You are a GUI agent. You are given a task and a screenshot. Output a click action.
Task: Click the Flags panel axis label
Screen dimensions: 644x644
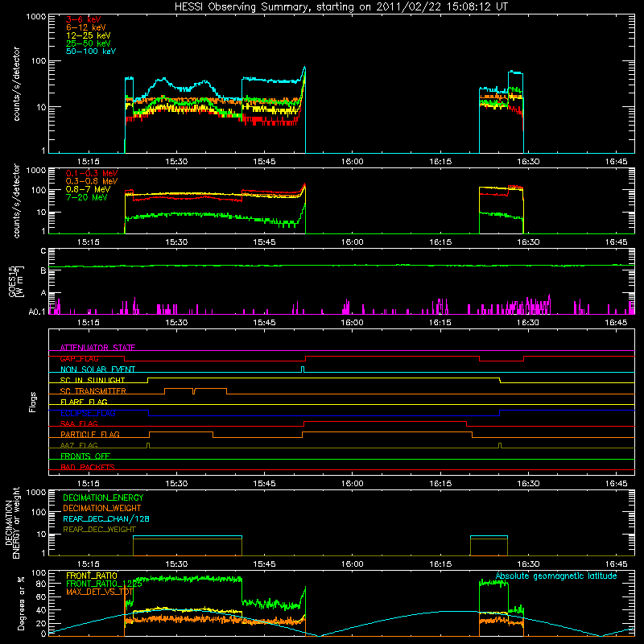click(33, 402)
